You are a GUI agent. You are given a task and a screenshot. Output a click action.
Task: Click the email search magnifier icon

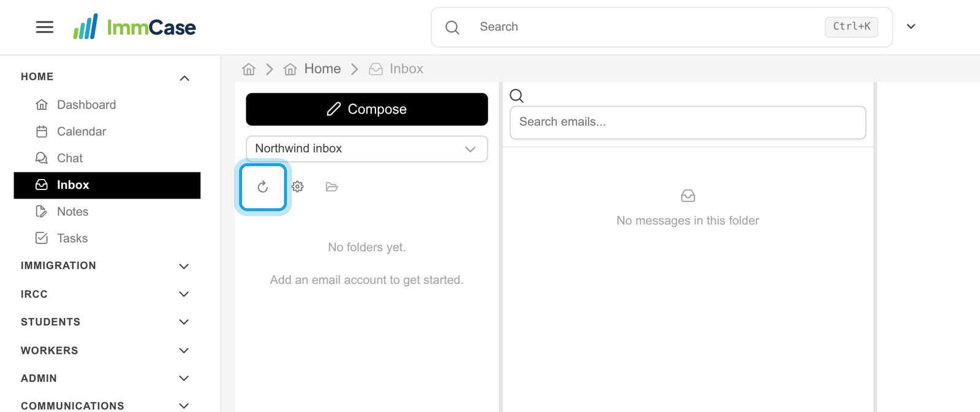517,96
